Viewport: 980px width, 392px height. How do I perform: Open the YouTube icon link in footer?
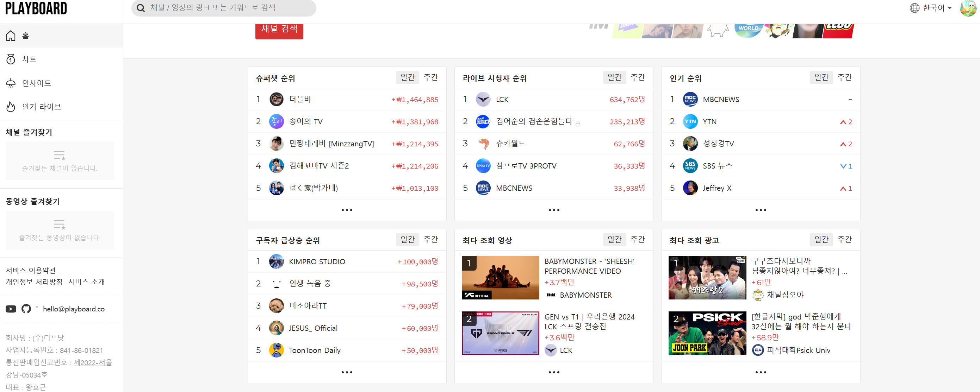[x=11, y=309]
